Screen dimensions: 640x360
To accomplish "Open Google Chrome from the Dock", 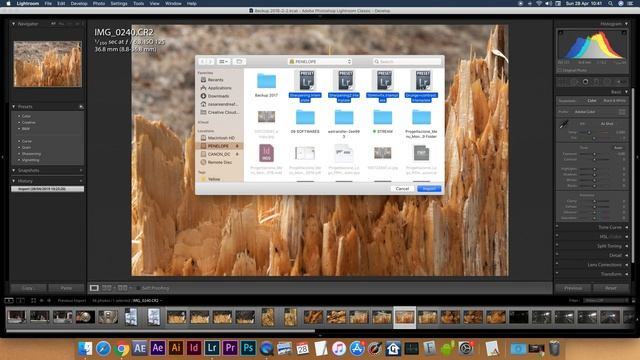I will click(x=121, y=349).
